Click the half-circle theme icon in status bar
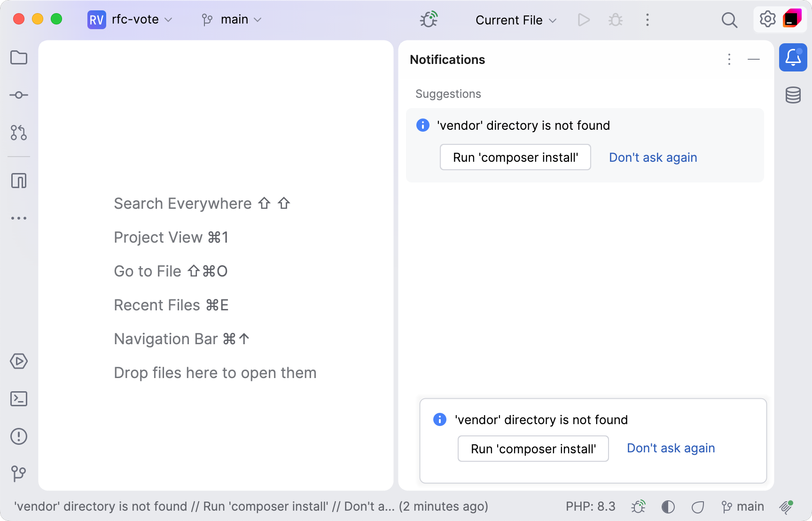This screenshot has height=521, width=812. point(668,506)
